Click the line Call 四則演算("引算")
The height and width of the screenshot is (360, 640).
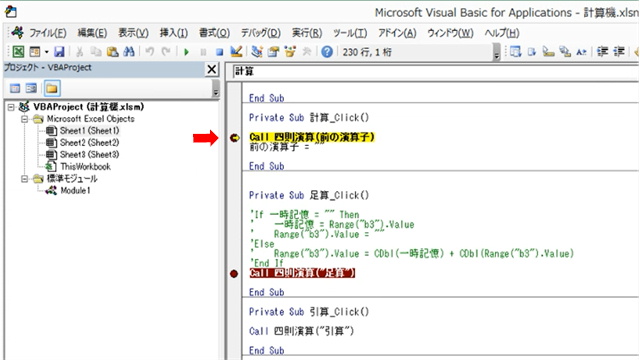(x=302, y=331)
